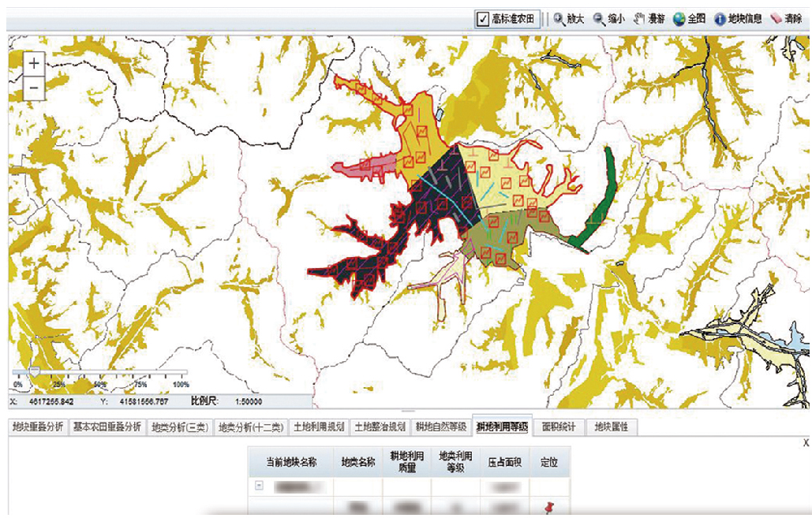The width and height of the screenshot is (812, 518).
Task: Open the 地块重叠分析 tab
Action: coord(38,427)
